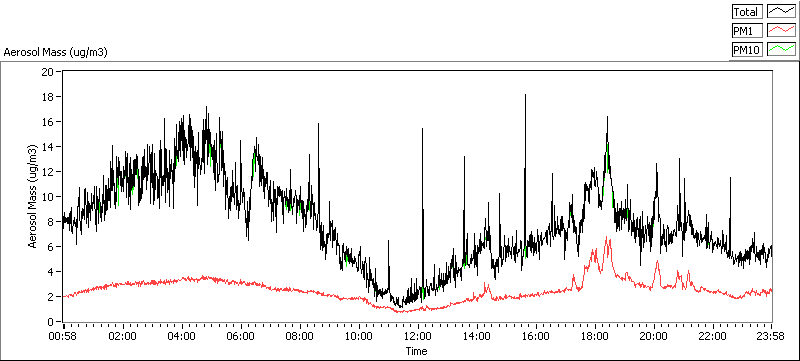Image resolution: width=800 pixels, height=361 pixels.
Task: Click the 20:00 time axis label
Action: (654, 336)
